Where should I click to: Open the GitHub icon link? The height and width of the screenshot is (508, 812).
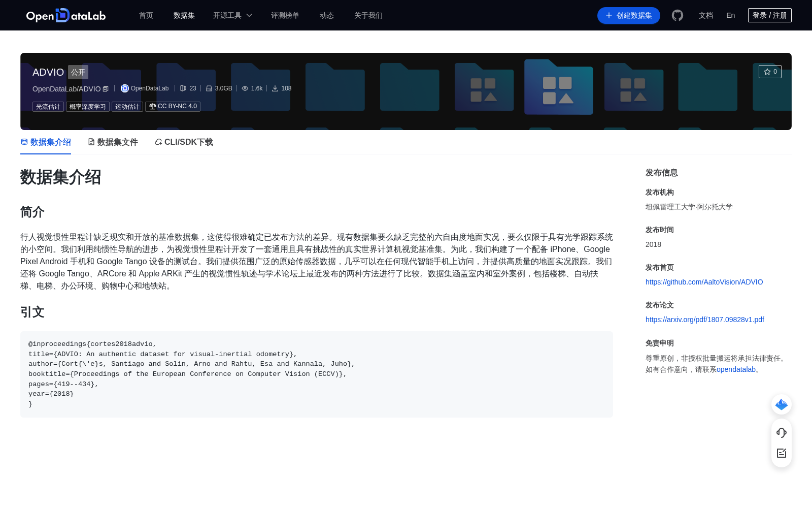click(678, 15)
